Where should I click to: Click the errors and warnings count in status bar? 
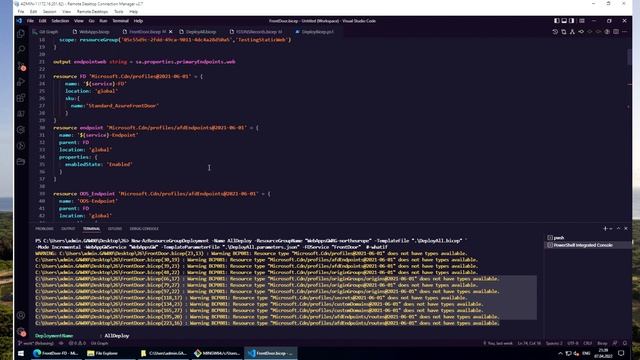[77, 343]
